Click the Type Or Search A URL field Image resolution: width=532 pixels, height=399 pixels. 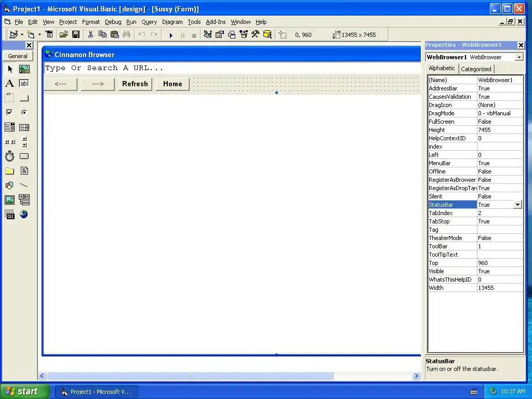click(x=232, y=68)
